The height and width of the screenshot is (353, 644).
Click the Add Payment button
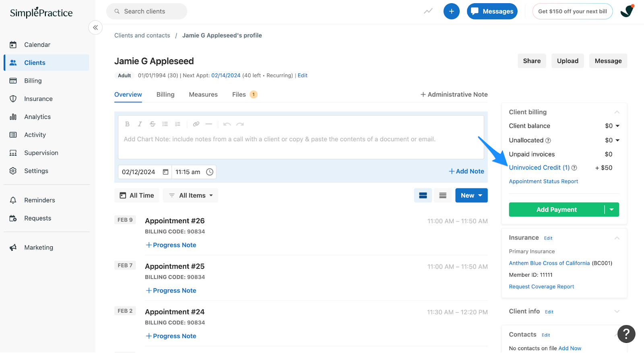(557, 210)
